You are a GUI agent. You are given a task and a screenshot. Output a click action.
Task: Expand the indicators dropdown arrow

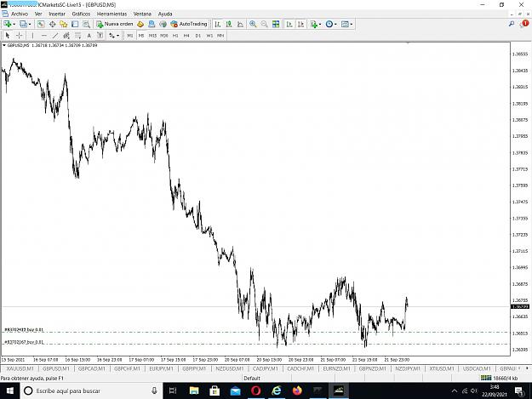pyautogui.click(x=320, y=24)
